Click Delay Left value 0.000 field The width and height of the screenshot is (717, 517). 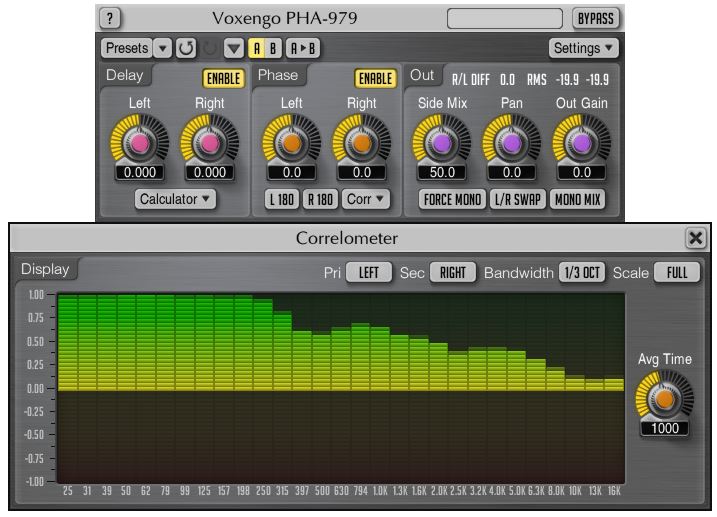coord(140,172)
